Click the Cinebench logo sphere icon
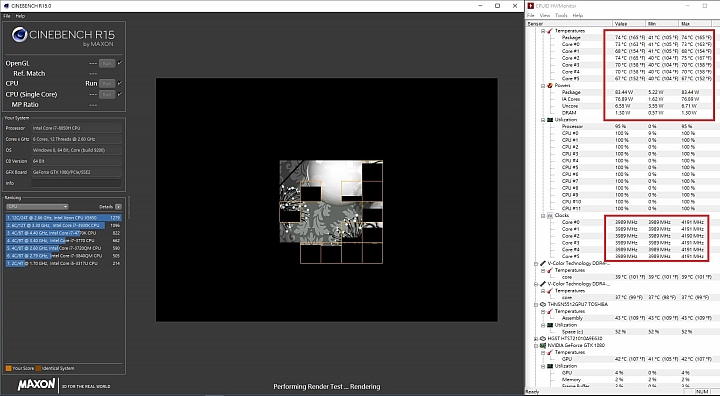Image resolution: width=720 pixels, height=396 pixels. pos(19,34)
